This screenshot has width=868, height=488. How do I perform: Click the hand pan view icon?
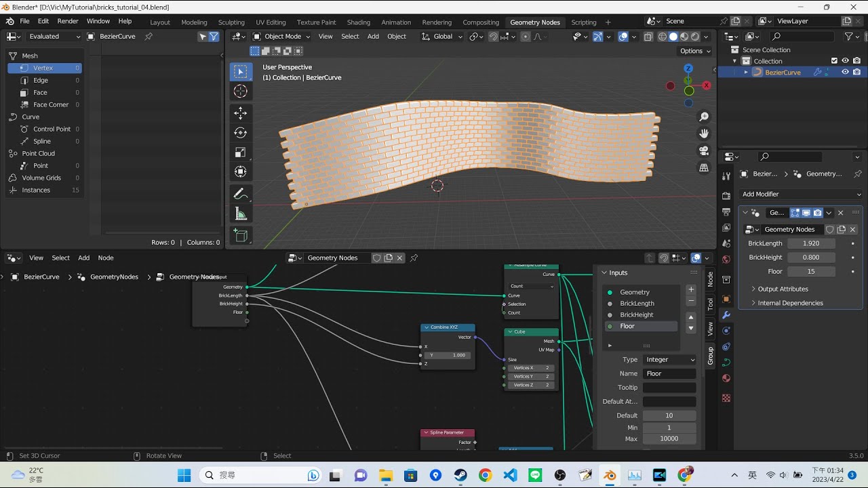704,134
